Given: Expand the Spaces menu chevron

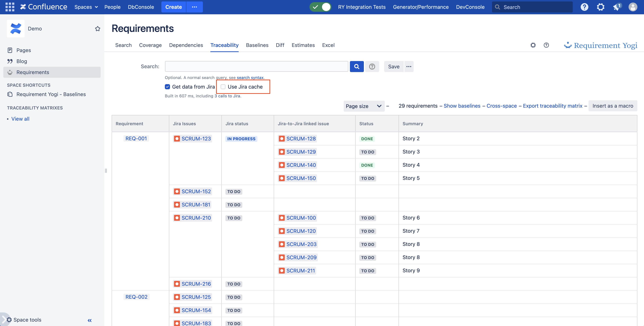Looking at the screenshot, I should click(96, 7).
